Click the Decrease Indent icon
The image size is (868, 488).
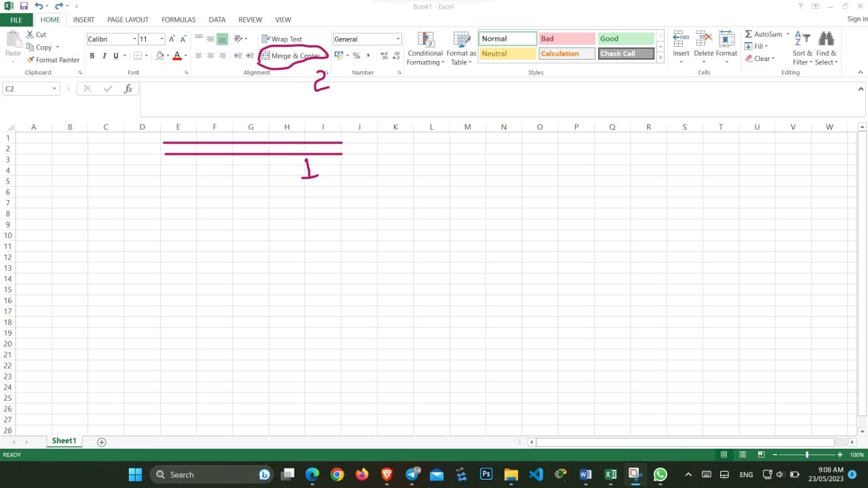tap(238, 56)
